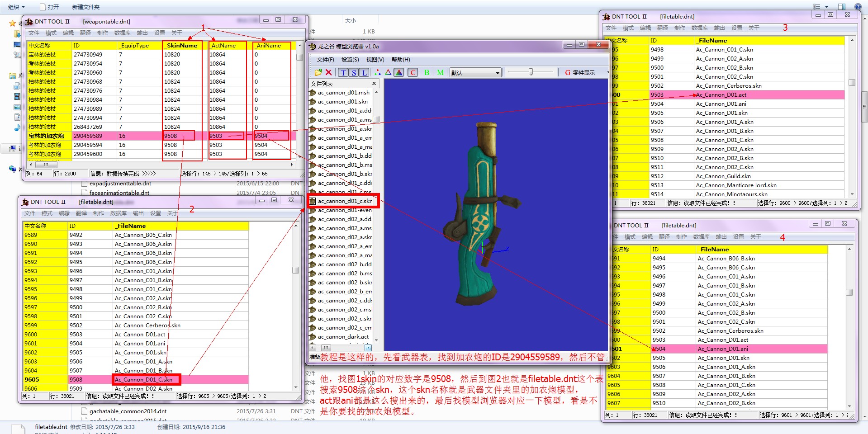Click gachatable_common2014.dnt file in Explorer
The width and height of the screenshot is (868, 434).
128,411
